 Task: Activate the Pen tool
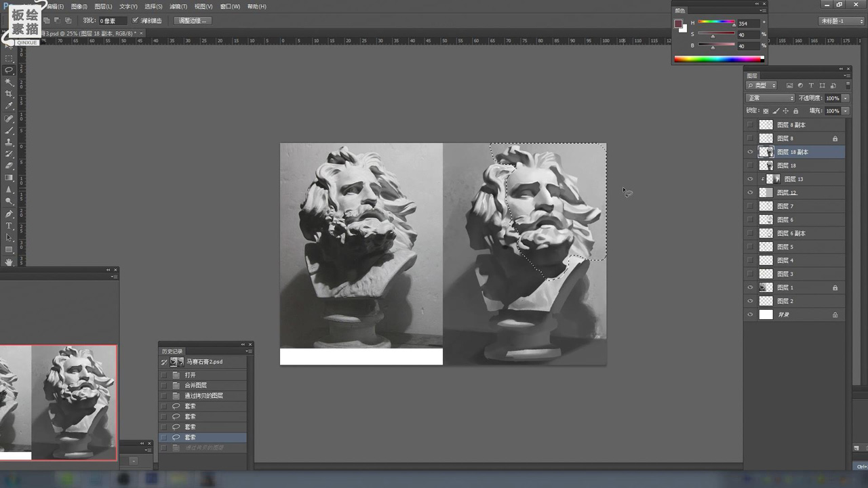click(9, 213)
